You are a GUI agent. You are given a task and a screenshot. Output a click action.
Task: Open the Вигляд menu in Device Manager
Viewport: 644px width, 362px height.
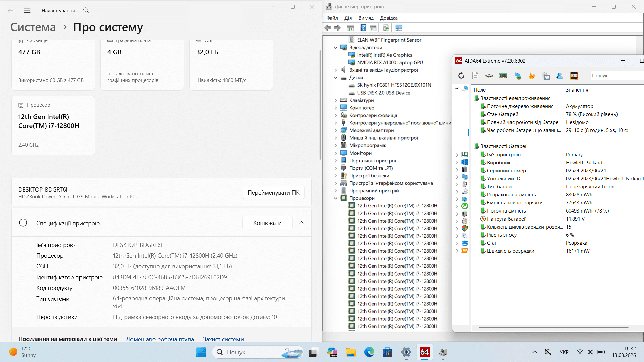[366, 18]
